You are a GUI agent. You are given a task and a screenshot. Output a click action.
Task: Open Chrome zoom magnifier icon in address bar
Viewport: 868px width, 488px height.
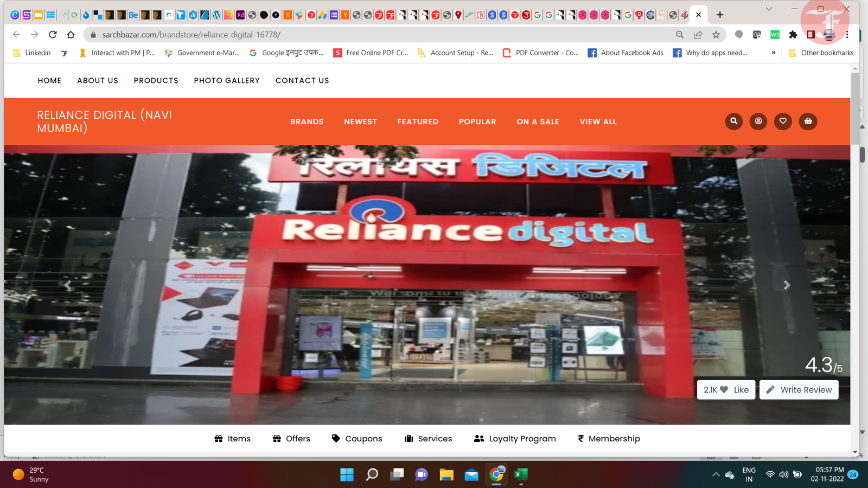pos(680,35)
